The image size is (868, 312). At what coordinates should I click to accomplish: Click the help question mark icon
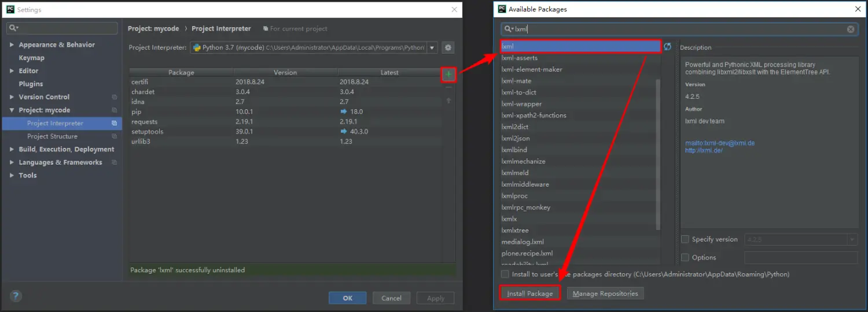point(16,296)
